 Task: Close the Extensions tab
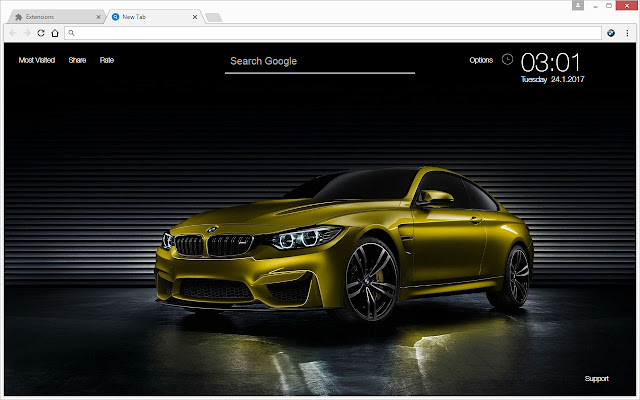coord(98,17)
